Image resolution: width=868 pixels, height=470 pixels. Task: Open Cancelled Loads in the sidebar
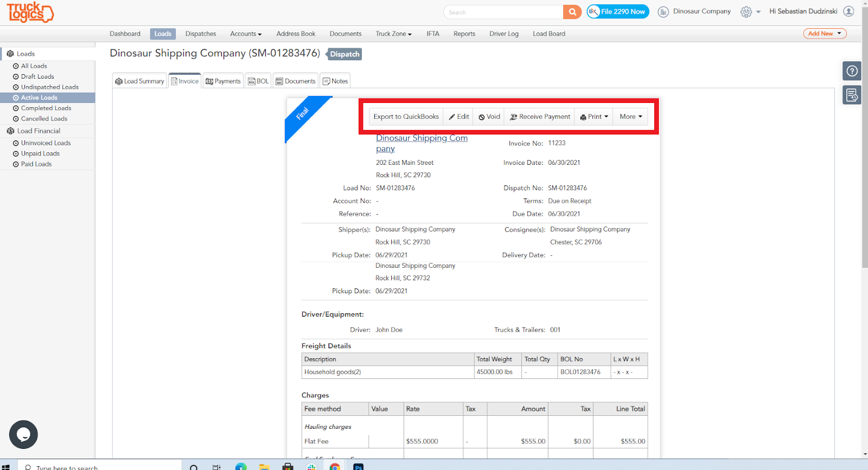click(44, 119)
